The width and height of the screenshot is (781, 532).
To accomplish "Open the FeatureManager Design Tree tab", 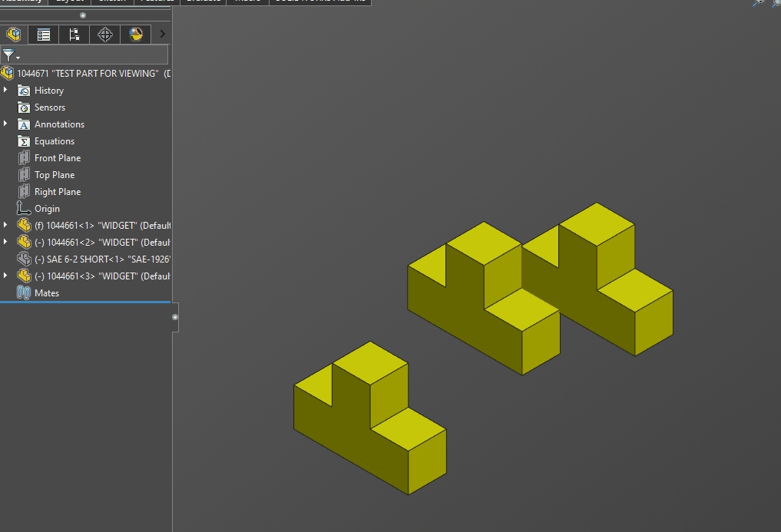I will click(x=13, y=35).
